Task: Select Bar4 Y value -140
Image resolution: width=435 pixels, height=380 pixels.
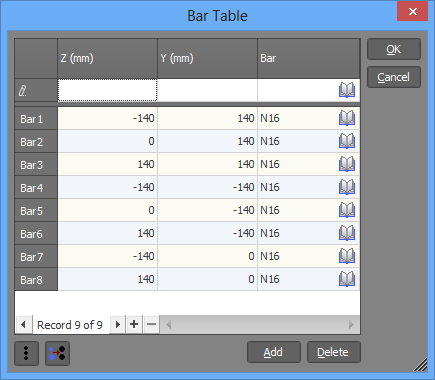Action: click(x=207, y=187)
